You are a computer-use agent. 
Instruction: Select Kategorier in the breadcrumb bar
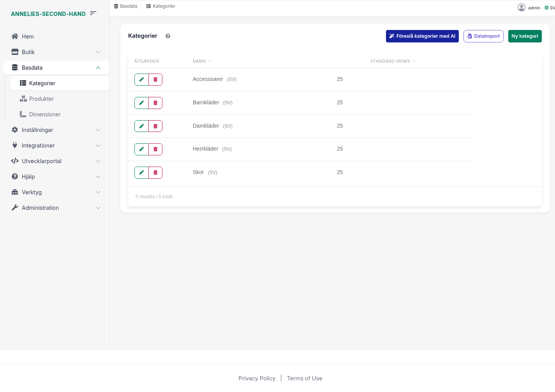click(160, 6)
